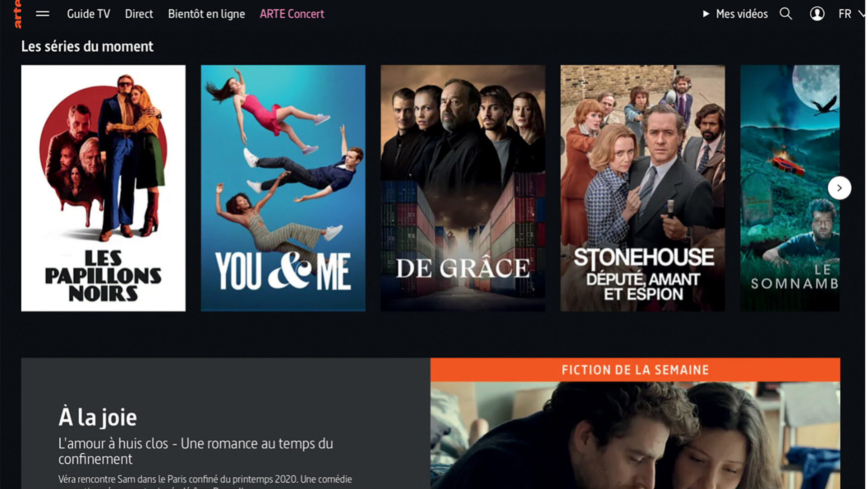Switch to ARTE Concert
Screen dimensions: 868x489
[292, 14]
